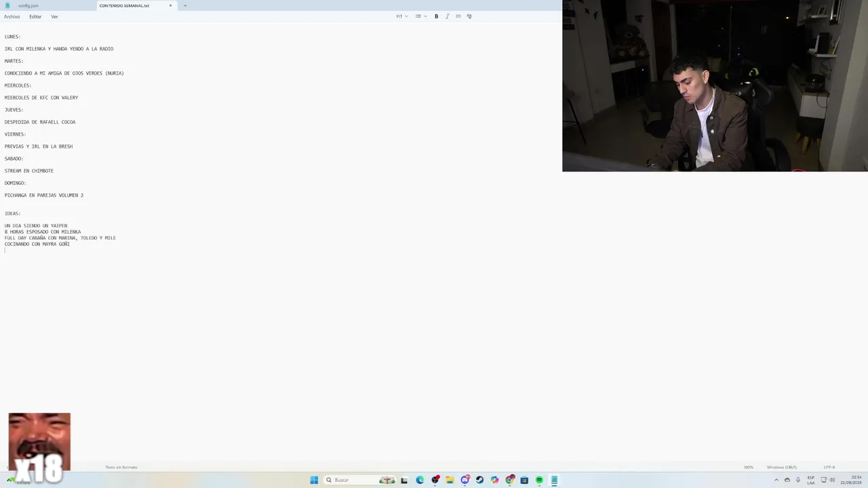Click the MARTES: heading line
Image resolution: width=868 pixels, height=488 pixels.
tap(14, 61)
